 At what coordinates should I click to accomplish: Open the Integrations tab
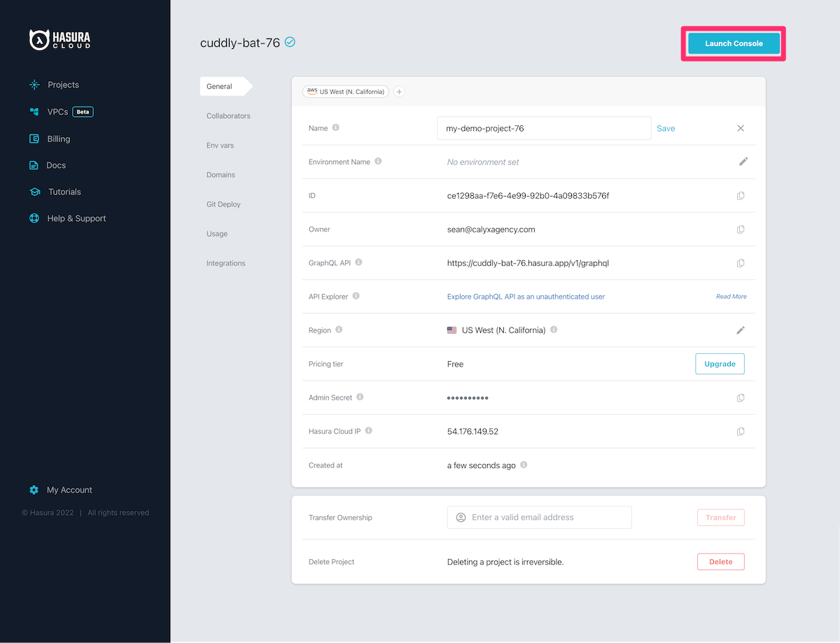tap(225, 262)
